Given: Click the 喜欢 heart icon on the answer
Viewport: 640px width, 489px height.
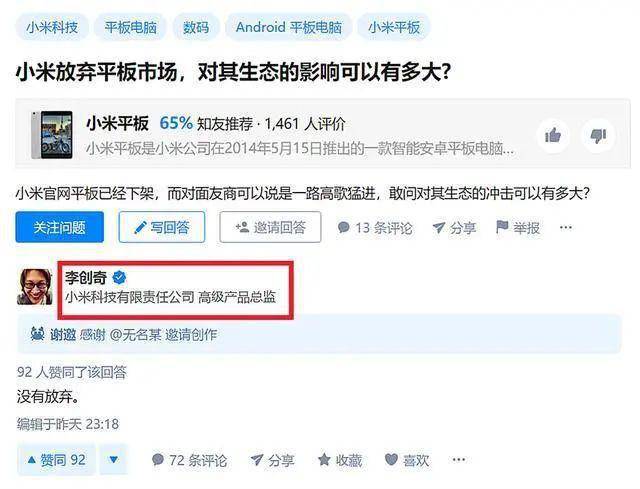Looking at the screenshot, I should tap(391, 460).
